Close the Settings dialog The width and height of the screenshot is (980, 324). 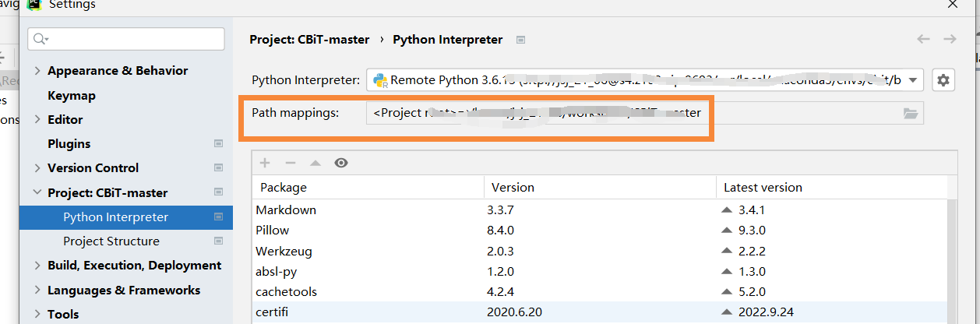[x=952, y=4]
